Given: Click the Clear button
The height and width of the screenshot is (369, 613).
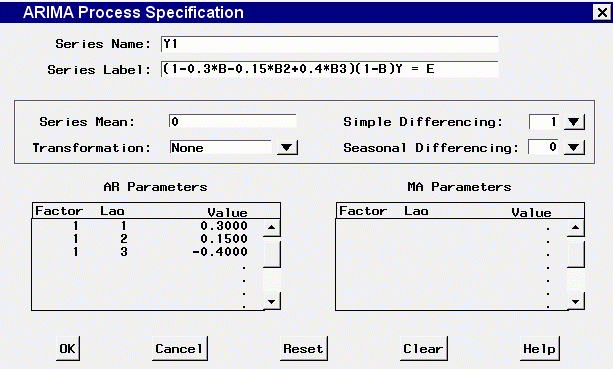Looking at the screenshot, I should [x=424, y=348].
